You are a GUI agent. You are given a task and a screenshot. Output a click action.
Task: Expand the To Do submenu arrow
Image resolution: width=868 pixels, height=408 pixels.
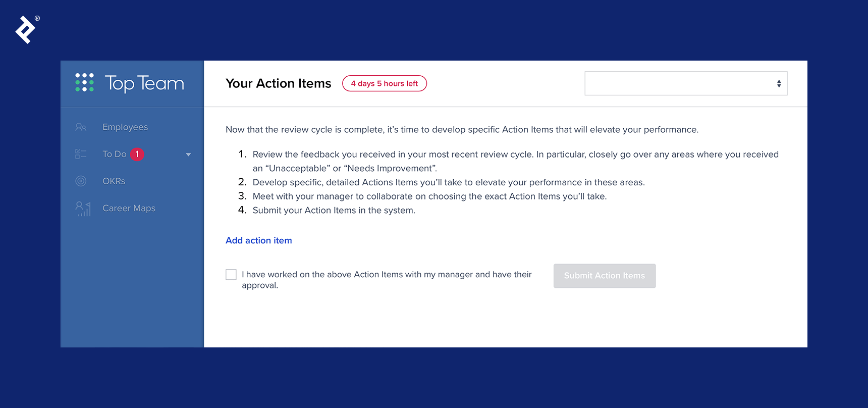point(188,155)
